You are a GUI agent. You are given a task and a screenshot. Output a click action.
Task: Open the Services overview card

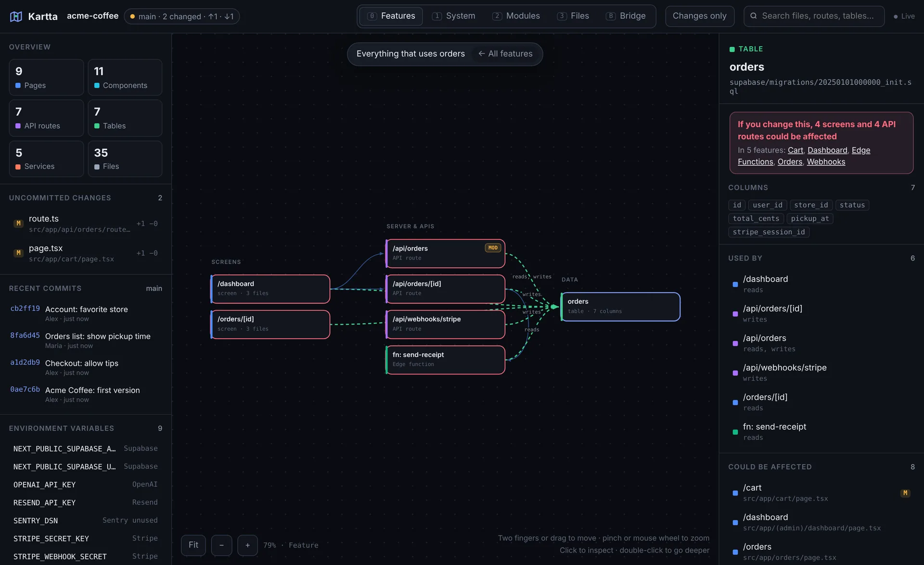coord(46,158)
